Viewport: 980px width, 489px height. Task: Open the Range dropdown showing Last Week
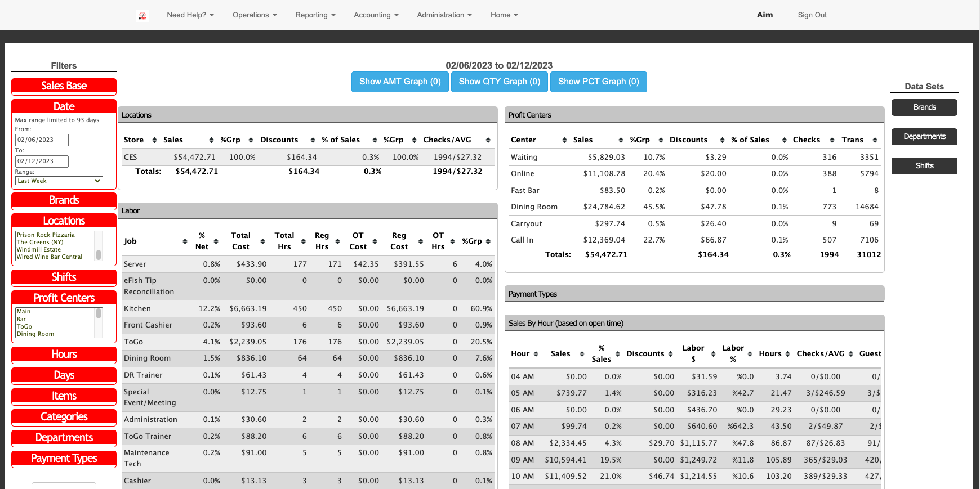point(59,181)
